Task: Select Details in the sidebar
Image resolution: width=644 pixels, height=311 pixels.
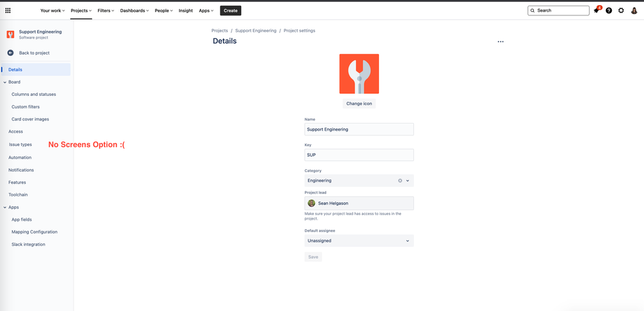Action: point(35,70)
